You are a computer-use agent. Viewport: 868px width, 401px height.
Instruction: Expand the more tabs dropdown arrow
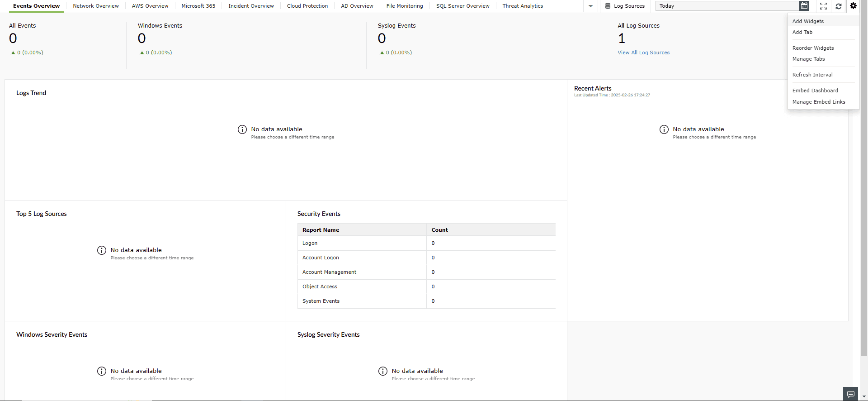tap(590, 6)
